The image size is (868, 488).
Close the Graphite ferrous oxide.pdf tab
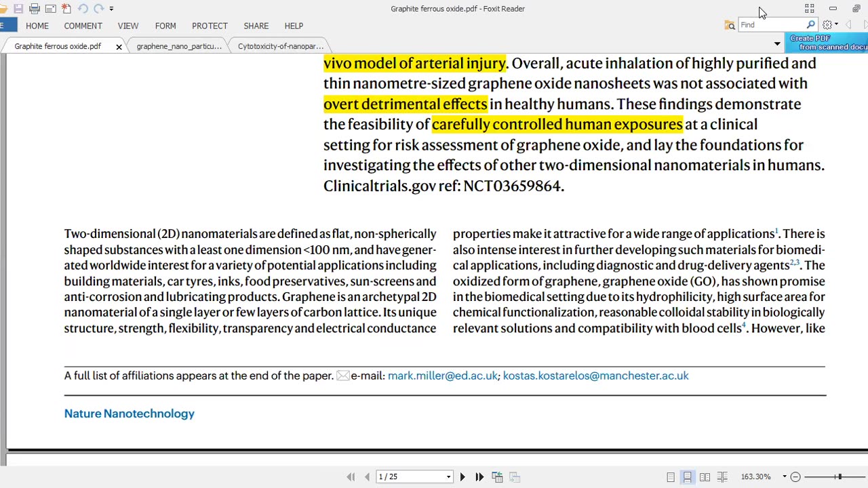(x=119, y=47)
